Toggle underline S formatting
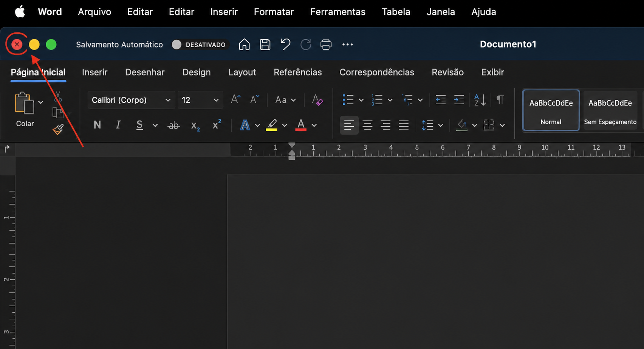Viewport: 644px width, 349px height. (x=139, y=125)
